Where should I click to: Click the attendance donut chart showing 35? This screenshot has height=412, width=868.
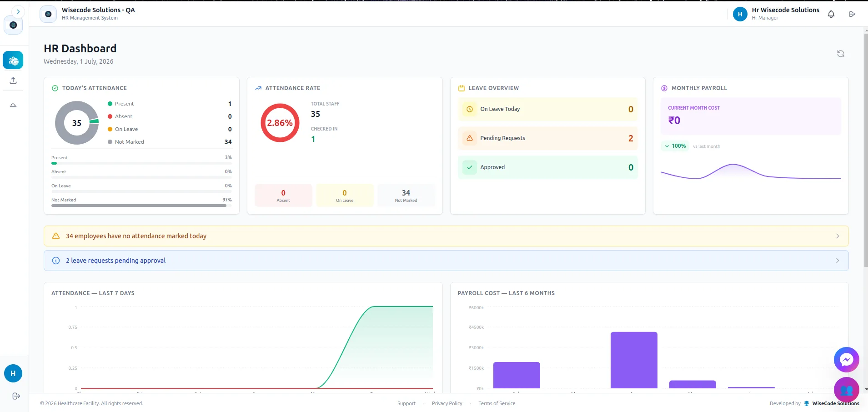[77, 123]
